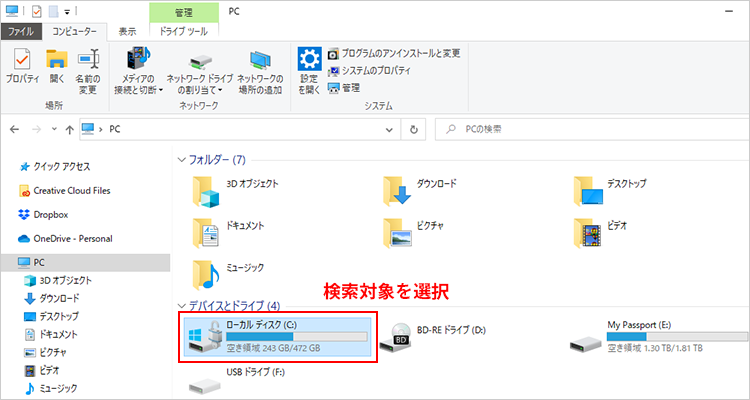This screenshot has width=750, height=400.
Task: Click the PCの検索 search box
Action: coord(590,129)
